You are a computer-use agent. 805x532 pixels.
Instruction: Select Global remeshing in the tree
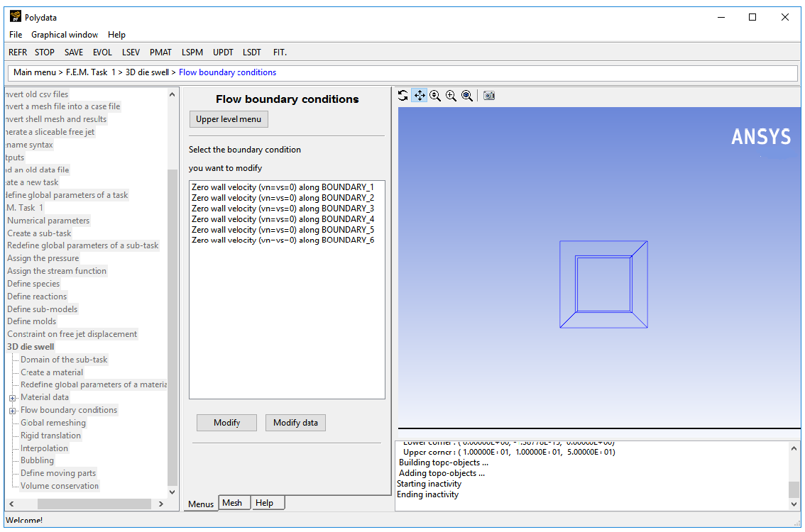click(x=53, y=423)
